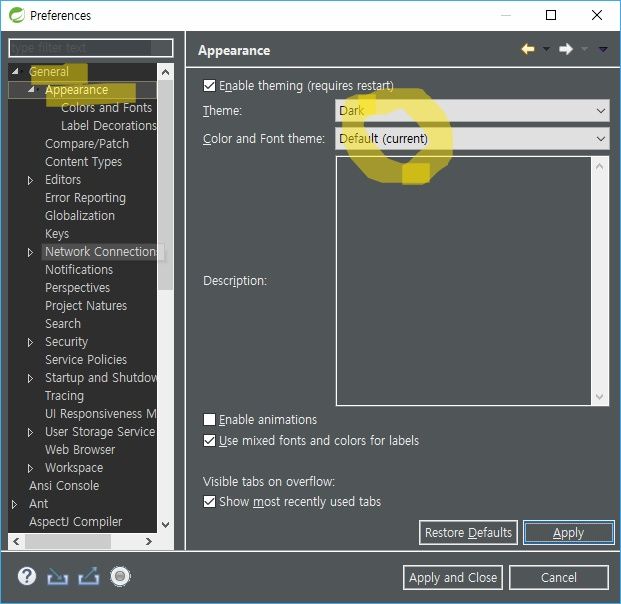Open the Back history dropdown arrow
Screen dimensions: 621x604
pyautogui.click(x=546, y=50)
